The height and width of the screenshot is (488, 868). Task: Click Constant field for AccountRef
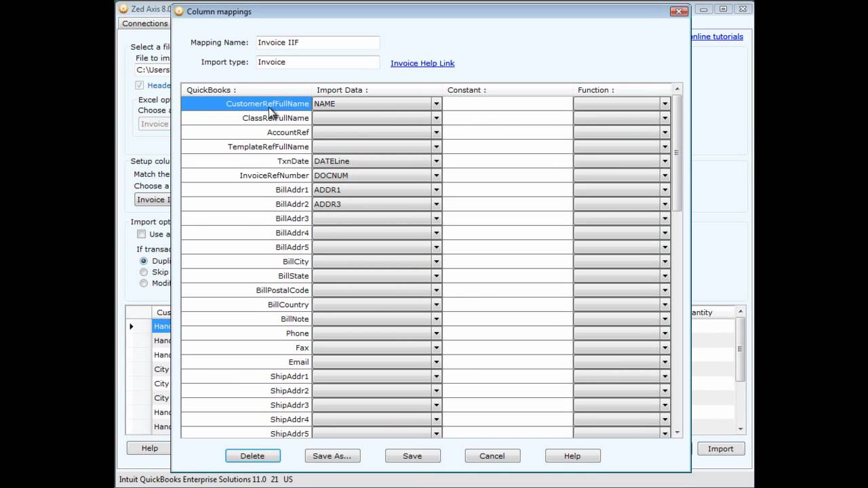508,132
